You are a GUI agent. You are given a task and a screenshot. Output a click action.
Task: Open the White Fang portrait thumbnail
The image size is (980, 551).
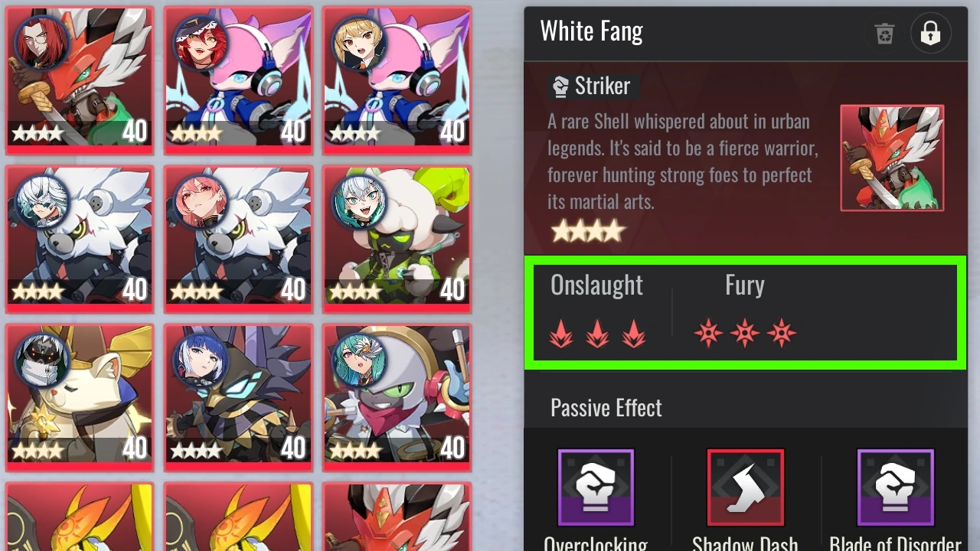click(x=892, y=158)
